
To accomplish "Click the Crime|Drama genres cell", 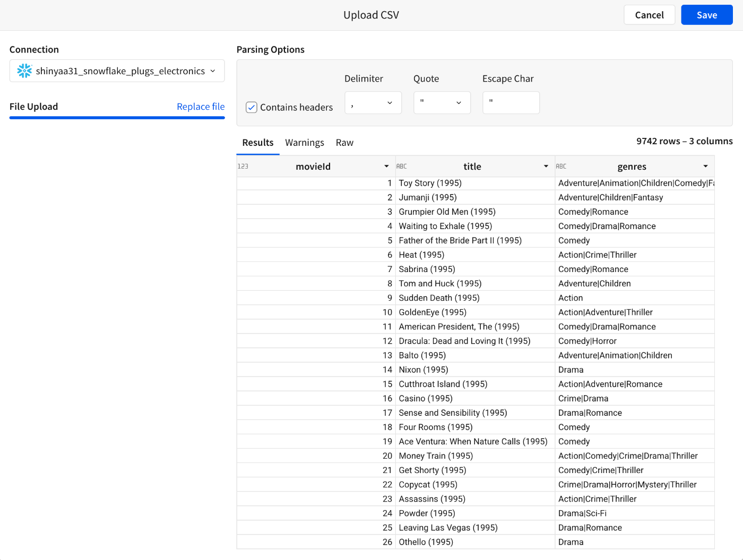I will pyautogui.click(x=635, y=398).
